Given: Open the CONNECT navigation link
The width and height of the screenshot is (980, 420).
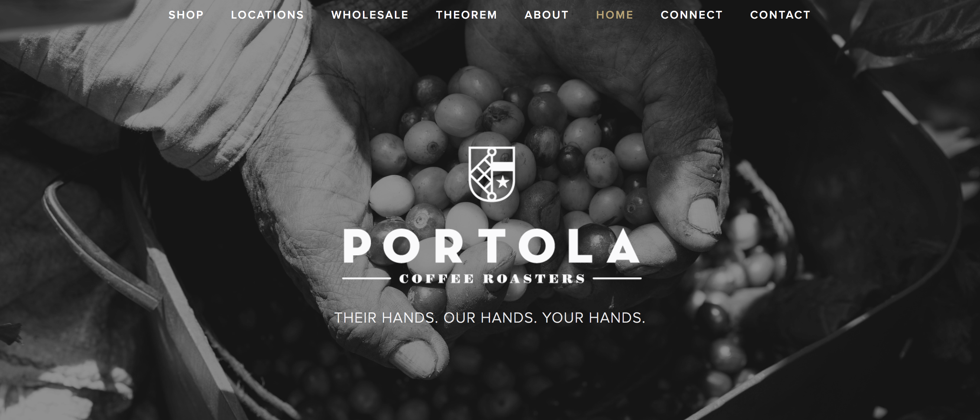Looking at the screenshot, I should pyautogui.click(x=692, y=15).
